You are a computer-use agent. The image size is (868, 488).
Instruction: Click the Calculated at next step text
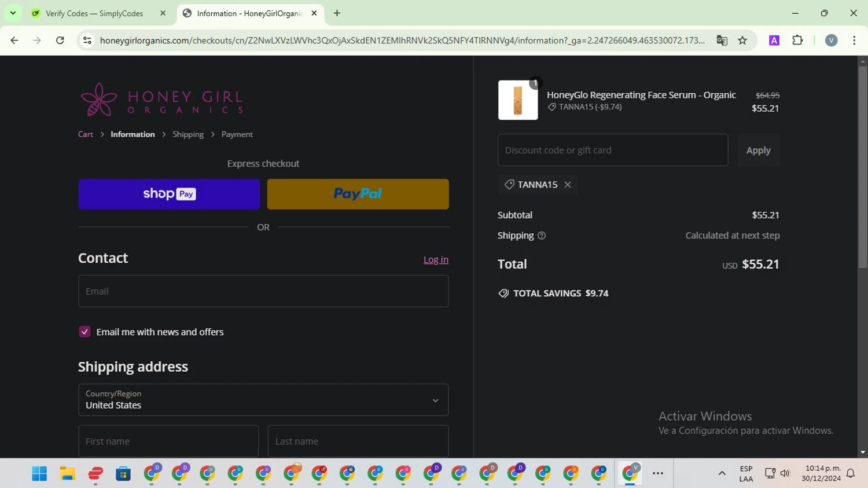click(x=733, y=236)
